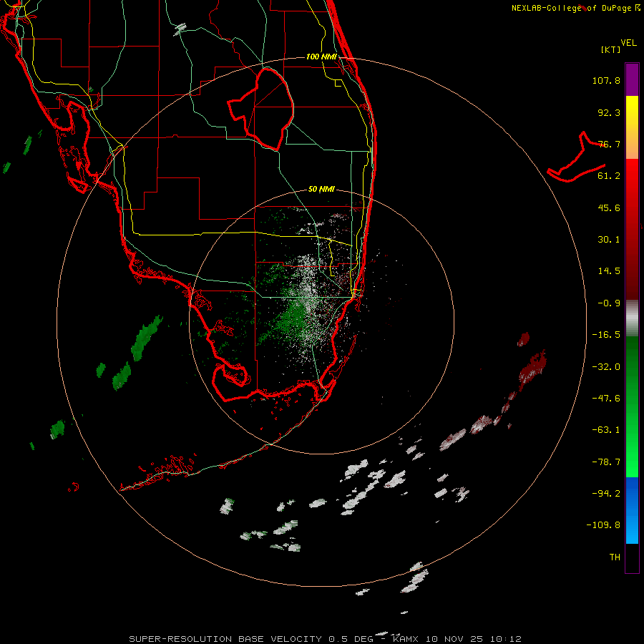Click the 100 NMI range ring label
This screenshot has height=644, width=644.
coord(321,57)
